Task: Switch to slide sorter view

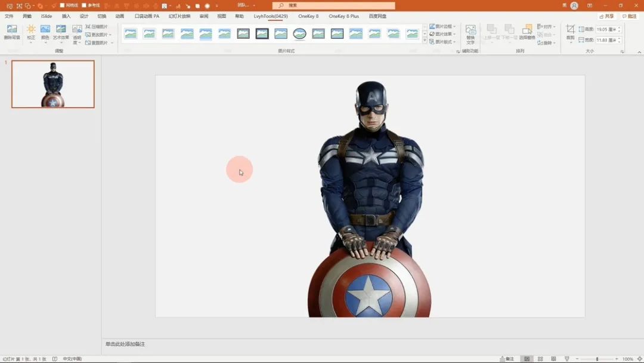Action: (x=540, y=359)
